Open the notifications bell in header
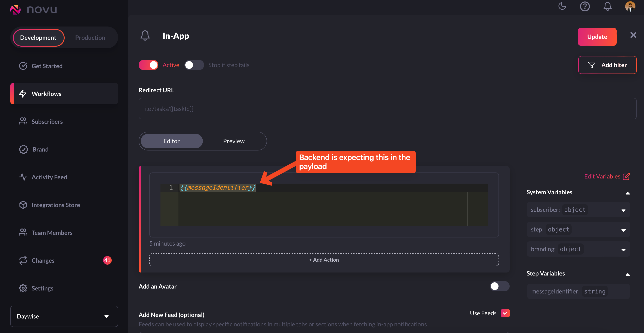This screenshot has width=644, height=333. [x=607, y=6]
